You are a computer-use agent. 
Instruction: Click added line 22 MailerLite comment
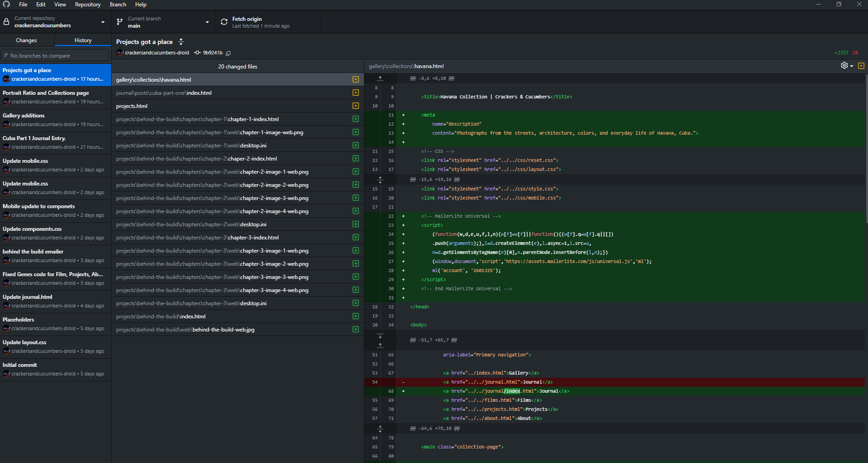(615, 216)
